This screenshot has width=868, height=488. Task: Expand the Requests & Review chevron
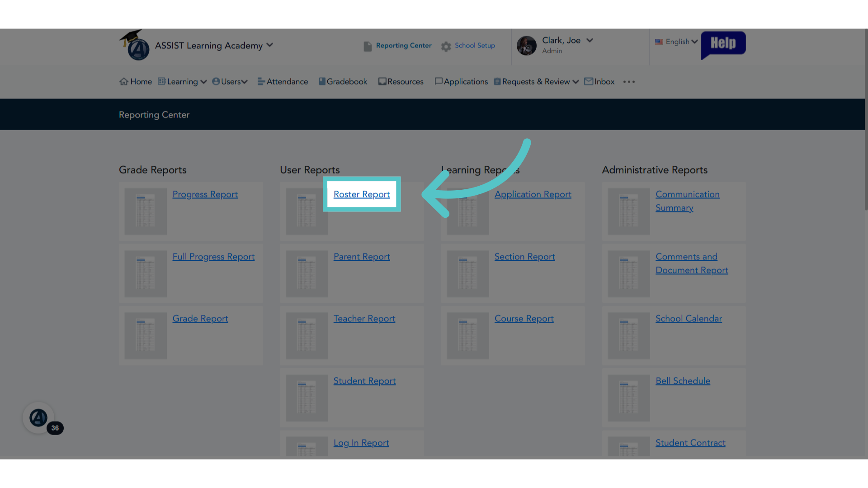point(576,82)
